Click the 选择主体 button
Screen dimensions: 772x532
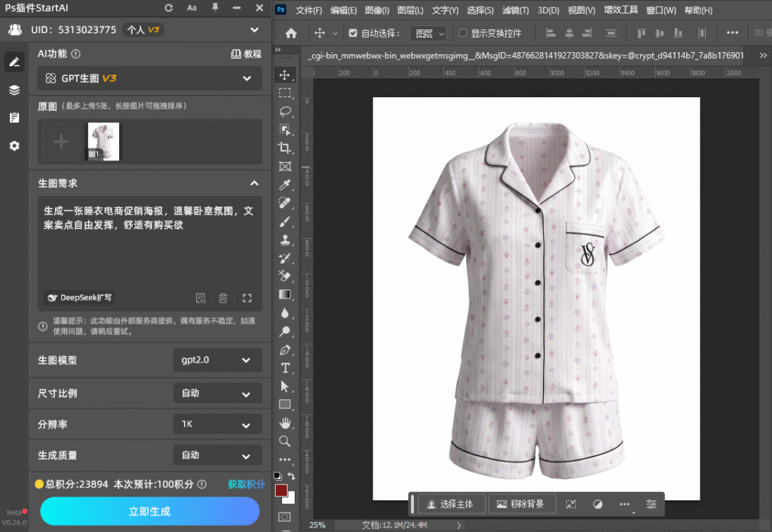click(x=451, y=504)
